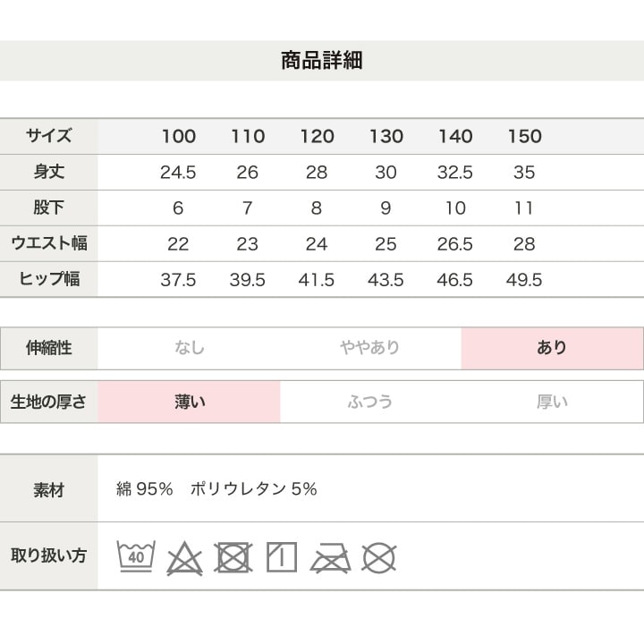Image resolution: width=644 pixels, height=644 pixels.
Task: Click the material text 綿 95%
Action: coord(145,488)
